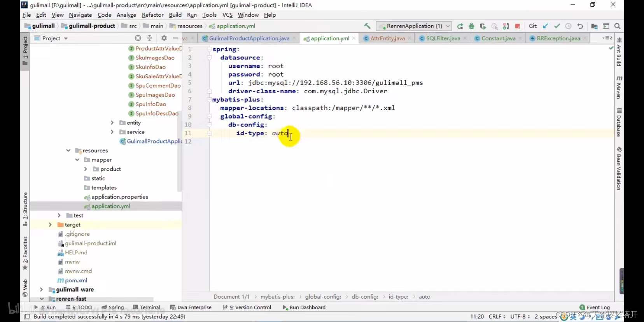Click the tool windows quick-access icon in the status bar corner
The image size is (644, 322).
(x=26, y=317)
